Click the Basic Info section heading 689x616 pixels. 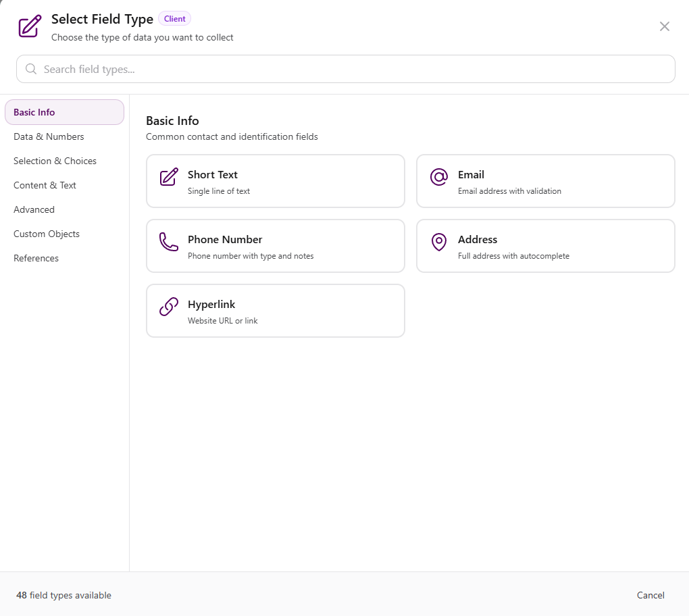point(172,121)
